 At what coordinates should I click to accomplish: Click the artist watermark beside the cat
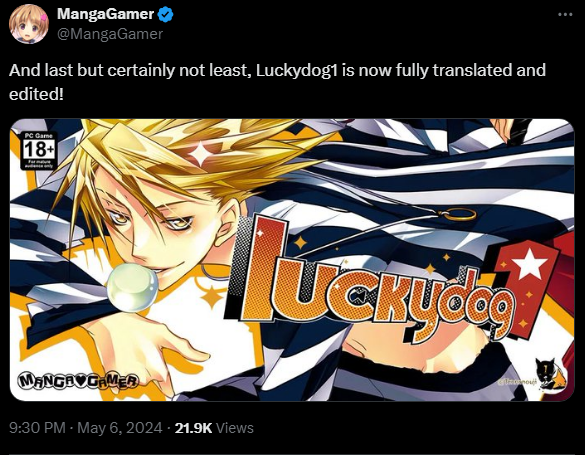[x=518, y=382]
